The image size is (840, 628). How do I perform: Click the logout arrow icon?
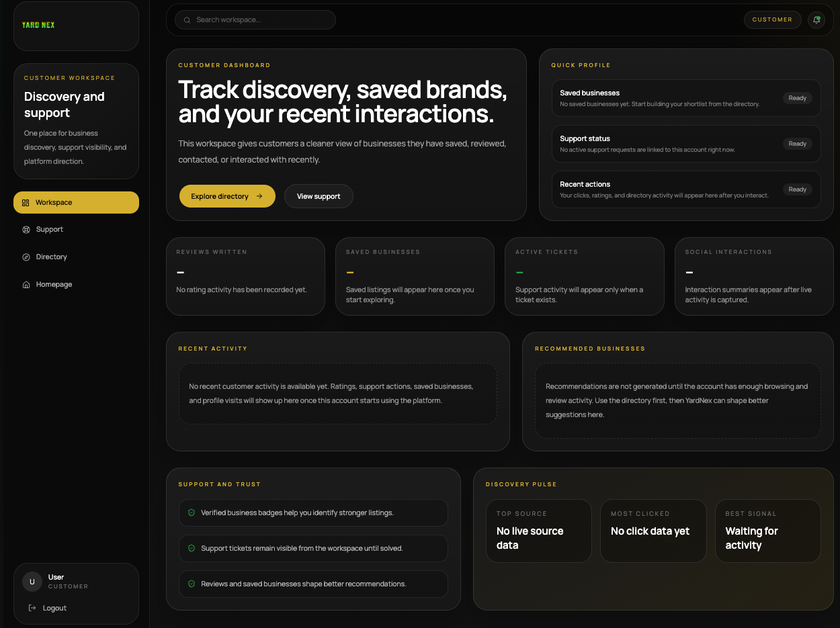tap(32, 607)
